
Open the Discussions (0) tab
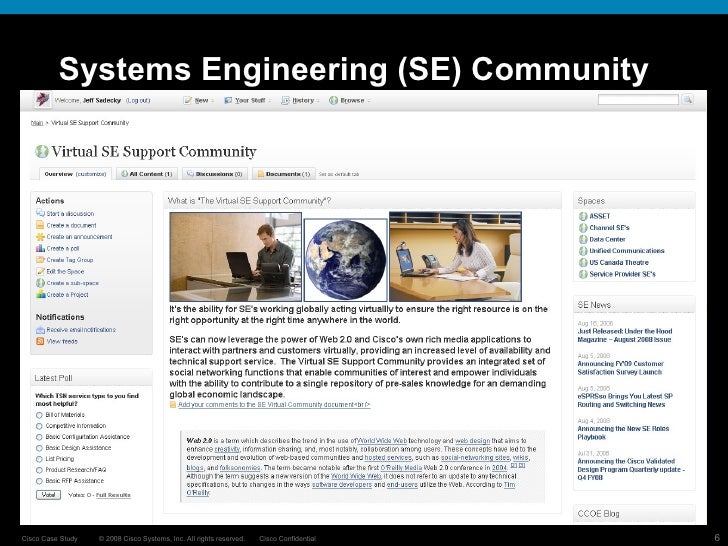214,174
